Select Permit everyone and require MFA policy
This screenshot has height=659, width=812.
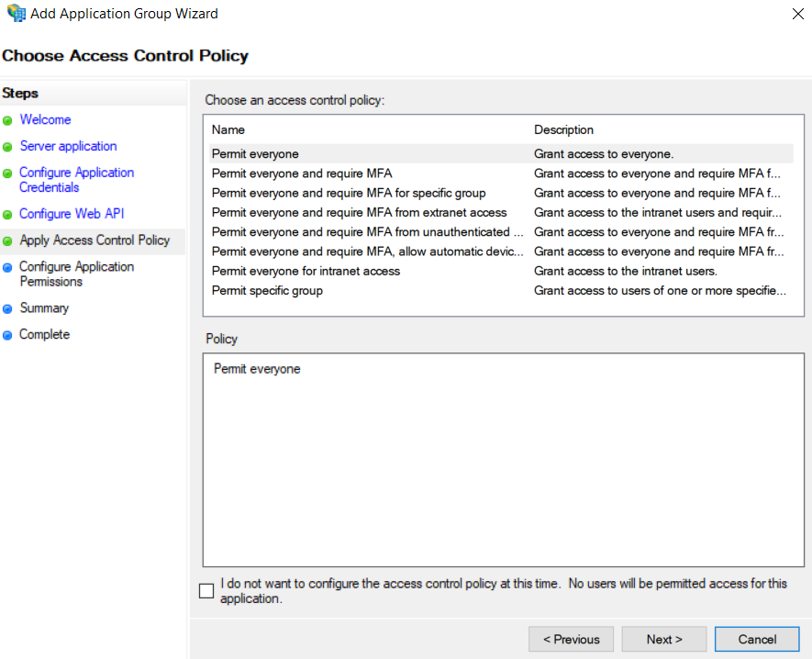pyautogui.click(x=501, y=173)
